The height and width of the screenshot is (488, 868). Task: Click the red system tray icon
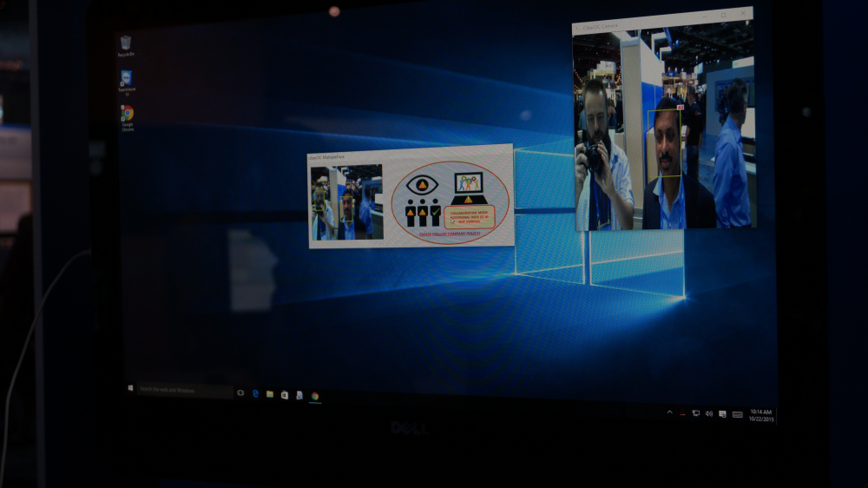click(x=682, y=414)
